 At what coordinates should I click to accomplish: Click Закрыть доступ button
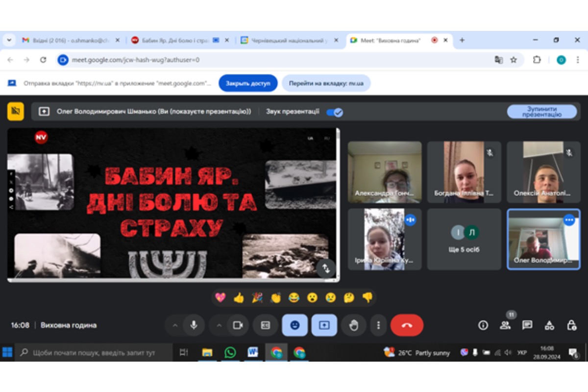click(248, 83)
